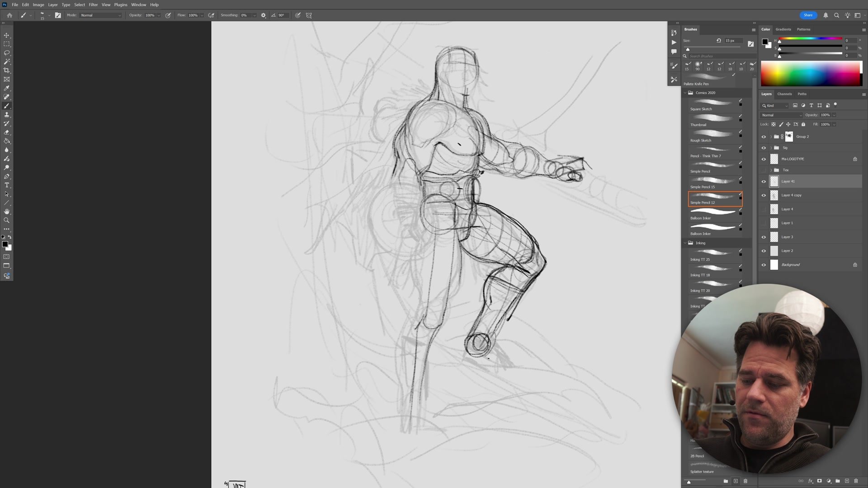Hide Layer 41 visibility eye
The height and width of the screenshot is (488, 868).
pos(764,182)
